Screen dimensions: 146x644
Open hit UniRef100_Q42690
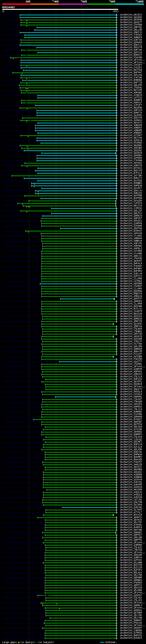coord(131,17)
